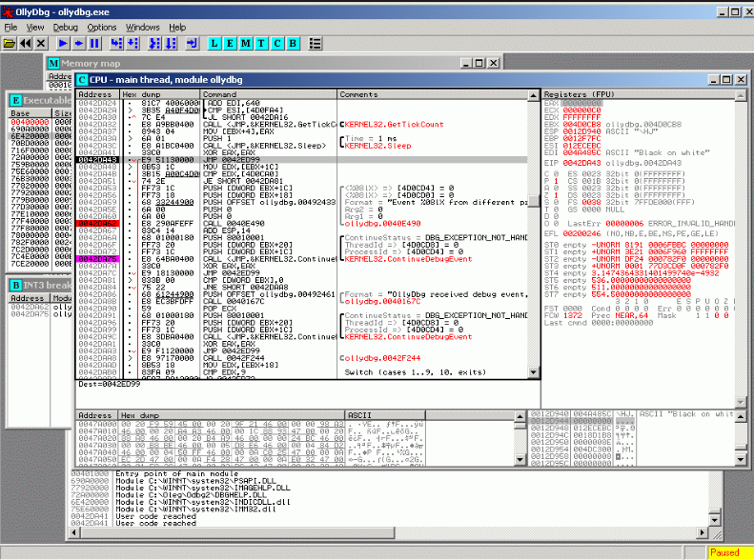Close the debugged program with the X toolbar icon

tap(41, 44)
